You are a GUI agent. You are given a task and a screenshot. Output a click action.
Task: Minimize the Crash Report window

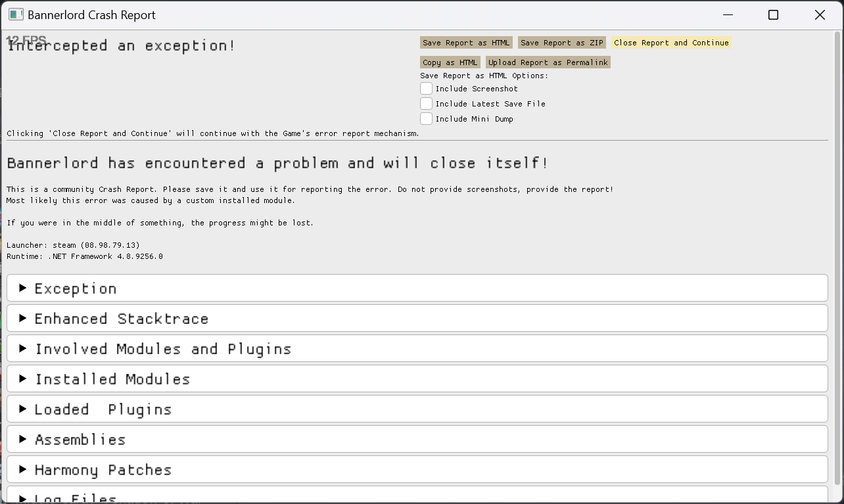pyautogui.click(x=728, y=14)
